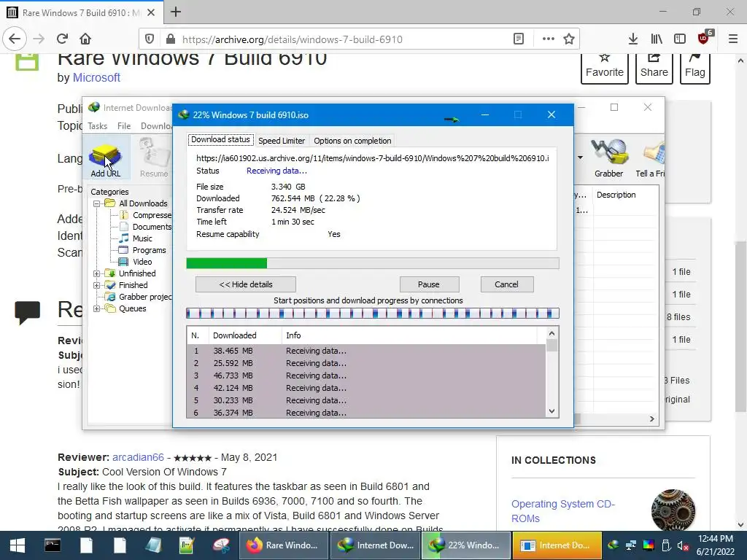Screen dimensions: 747x560
Task: Reload the archive.org page
Action: 62,39
